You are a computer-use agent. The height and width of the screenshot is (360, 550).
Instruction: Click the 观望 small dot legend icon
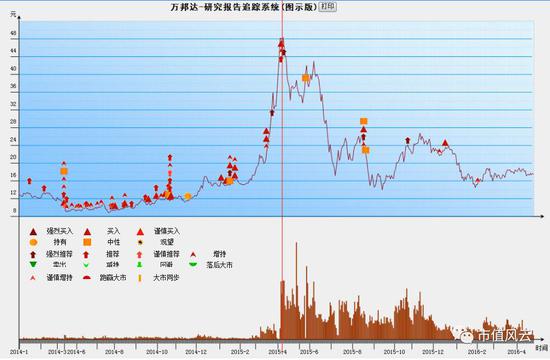click(140, 242)
